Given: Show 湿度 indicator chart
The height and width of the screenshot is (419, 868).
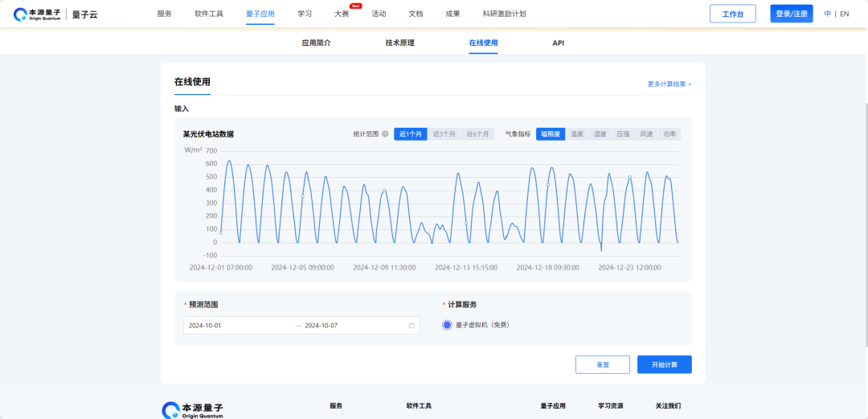Looking at the screenshot, I should [600, 134].
